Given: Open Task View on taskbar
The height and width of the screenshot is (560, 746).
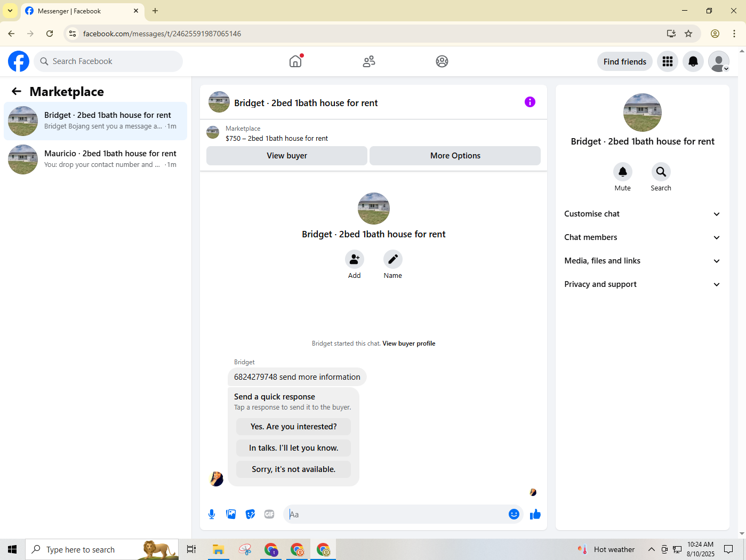Looking at the screenshot, I should (x=191, y=549).
